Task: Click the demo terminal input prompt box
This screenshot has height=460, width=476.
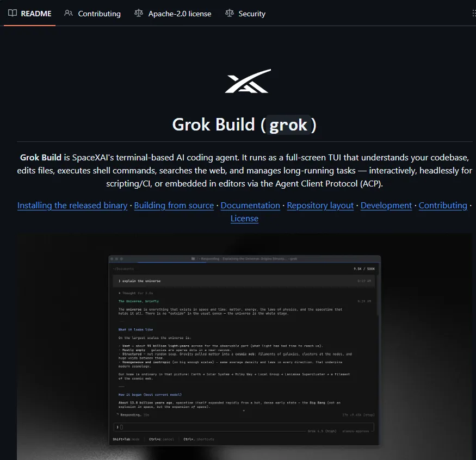Action: (244, 427)
